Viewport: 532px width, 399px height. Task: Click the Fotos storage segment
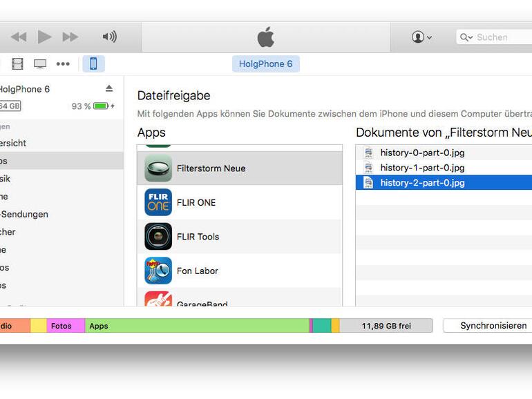point(66,326)
